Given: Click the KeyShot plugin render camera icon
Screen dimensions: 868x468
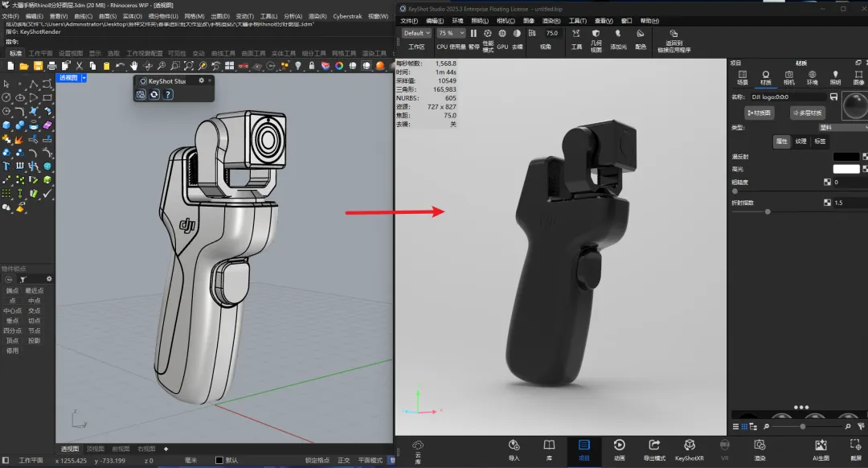Looking at the screenshot, I should [141, 95].
